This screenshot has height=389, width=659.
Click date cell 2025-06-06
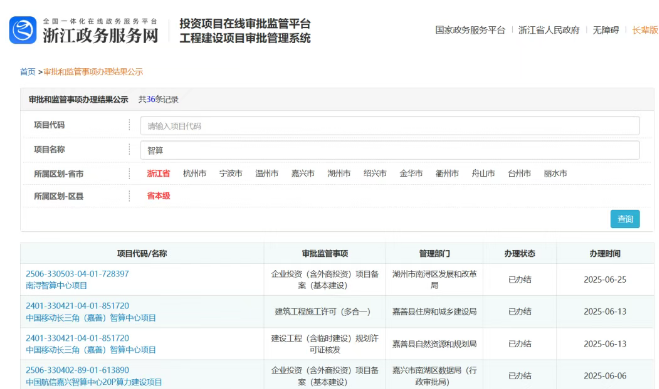tap(605, 376)
